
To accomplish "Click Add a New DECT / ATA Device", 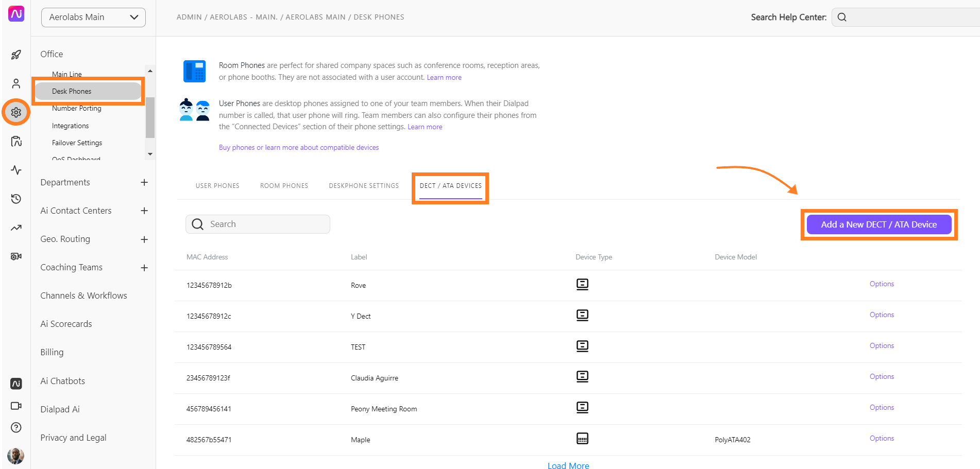I will (879, 224).
